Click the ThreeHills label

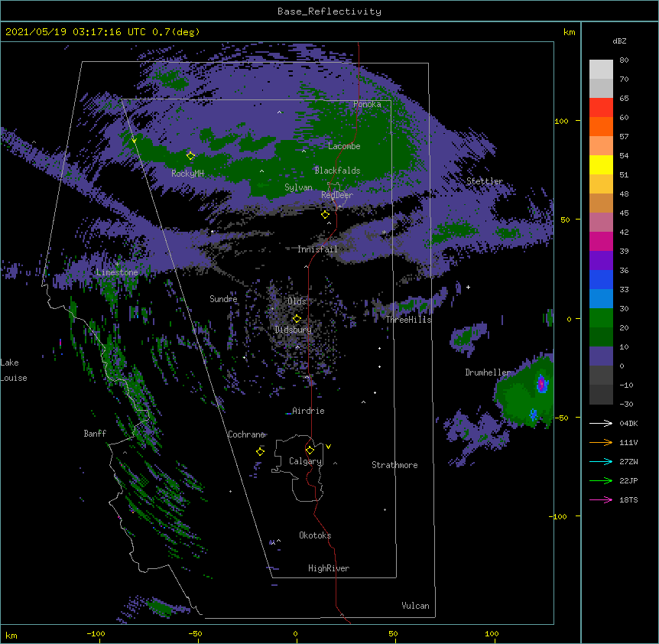point(409,320)
